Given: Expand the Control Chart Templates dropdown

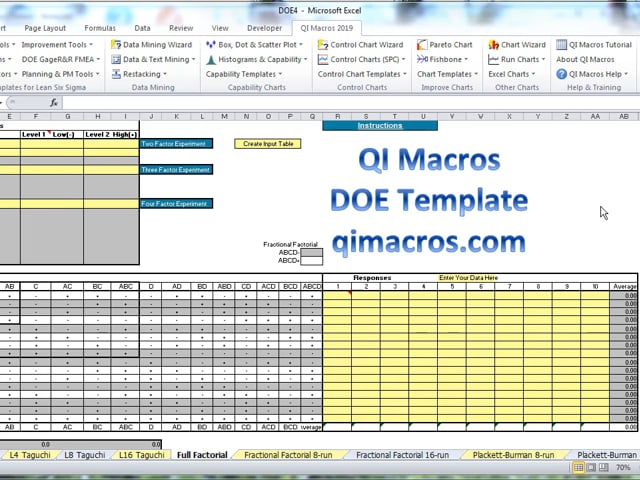Looking at the screenshot, I should coord(362,74).
